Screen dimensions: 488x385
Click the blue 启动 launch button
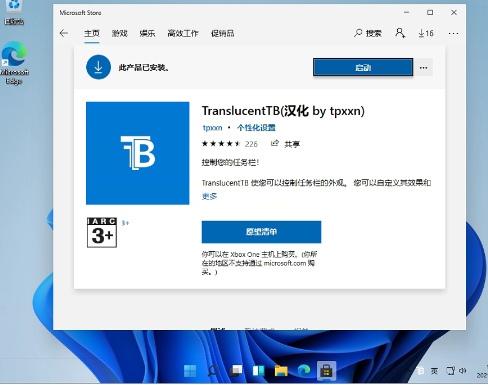(363, 67)
